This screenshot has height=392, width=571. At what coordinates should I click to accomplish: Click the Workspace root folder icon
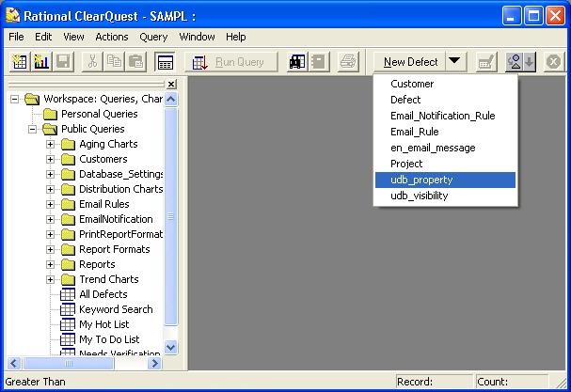point(32,99)
